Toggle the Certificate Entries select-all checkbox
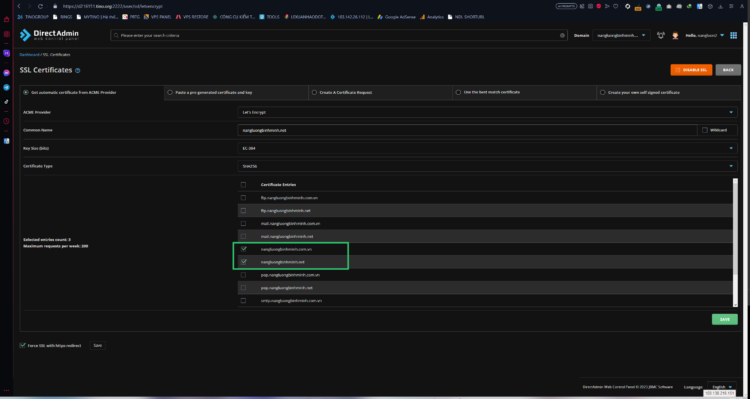 [243, 185]
